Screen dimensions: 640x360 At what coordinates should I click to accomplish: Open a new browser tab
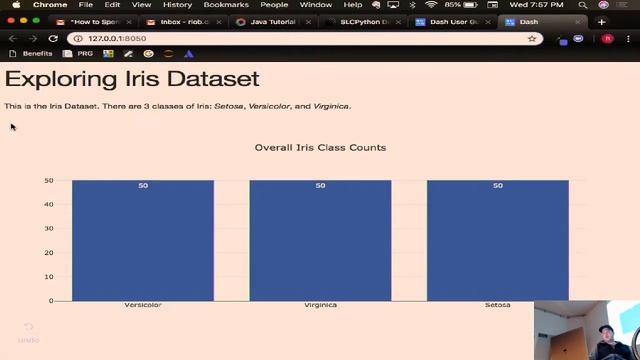point(601,22)
